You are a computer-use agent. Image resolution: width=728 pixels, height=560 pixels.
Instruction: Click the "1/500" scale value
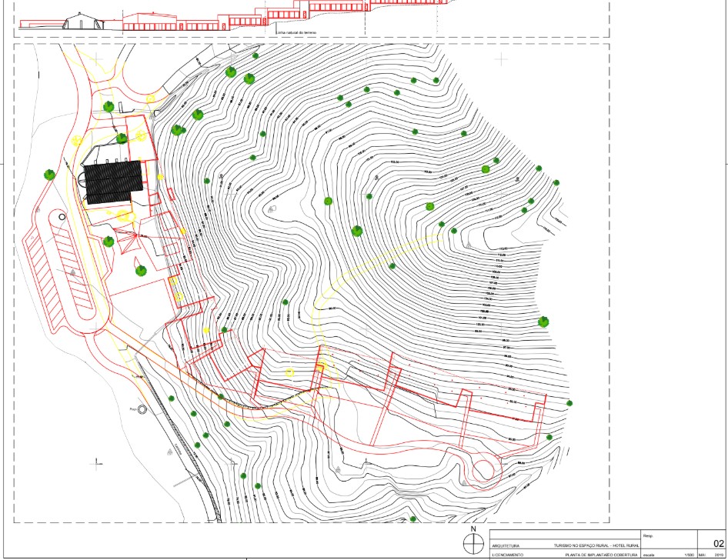(x=690, y=555)
